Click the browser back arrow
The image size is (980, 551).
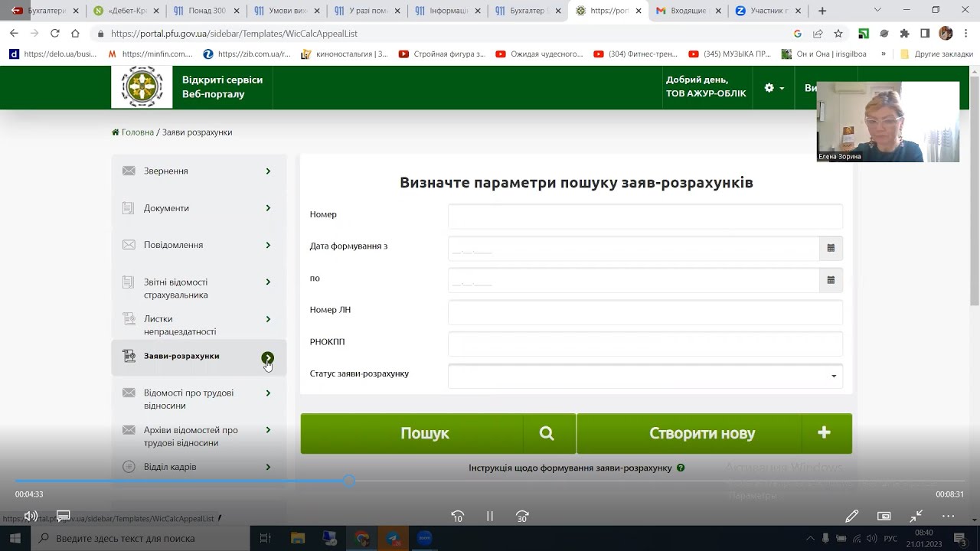click(x=14, y=34)
